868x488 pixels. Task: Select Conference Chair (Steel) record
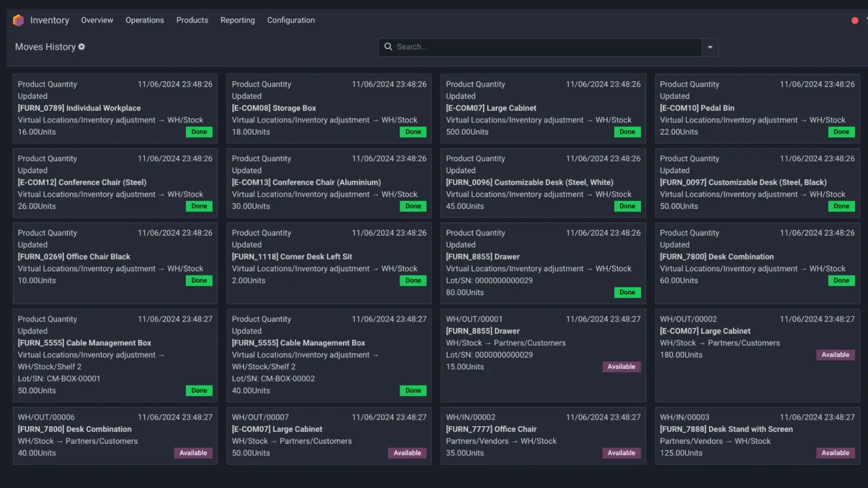coord(115,183)
